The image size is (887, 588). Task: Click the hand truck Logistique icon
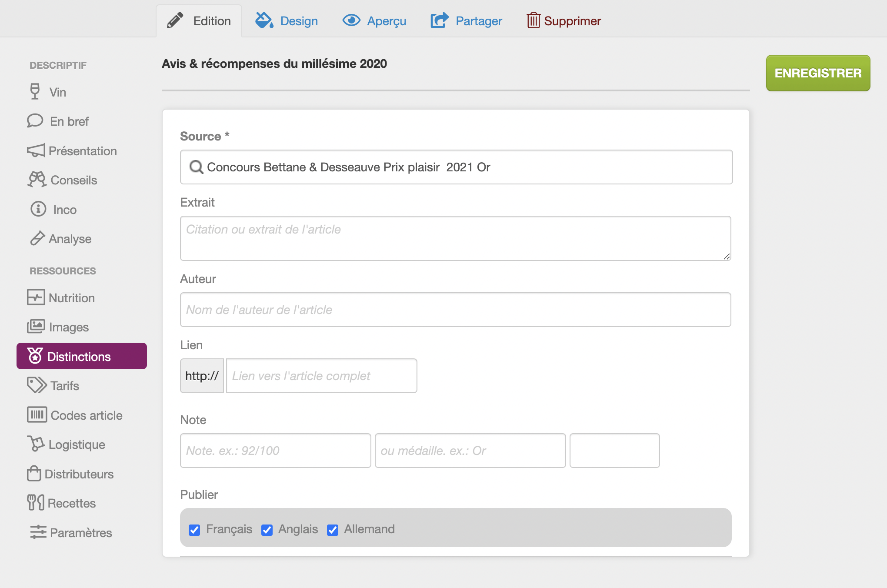pyautogui.click(x=36, y=444)
